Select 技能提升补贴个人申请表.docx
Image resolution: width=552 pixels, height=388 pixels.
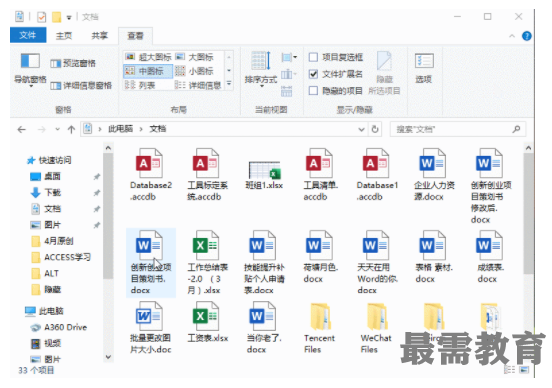(264, 262)
